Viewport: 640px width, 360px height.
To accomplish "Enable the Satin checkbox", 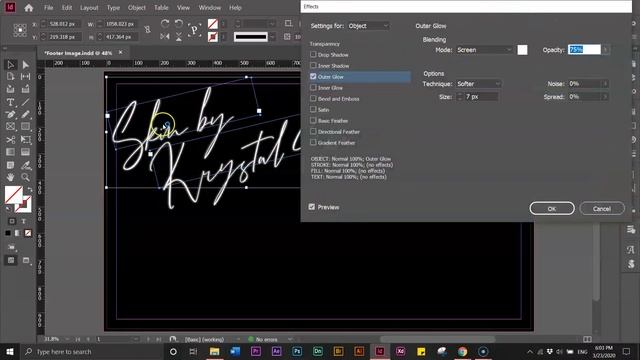I will [313, 109].
